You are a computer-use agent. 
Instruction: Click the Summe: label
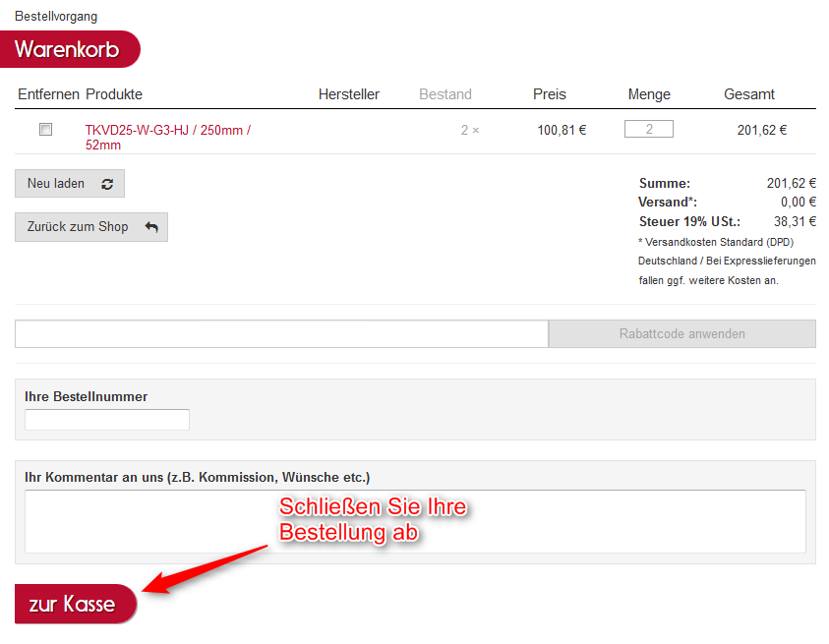665,184
